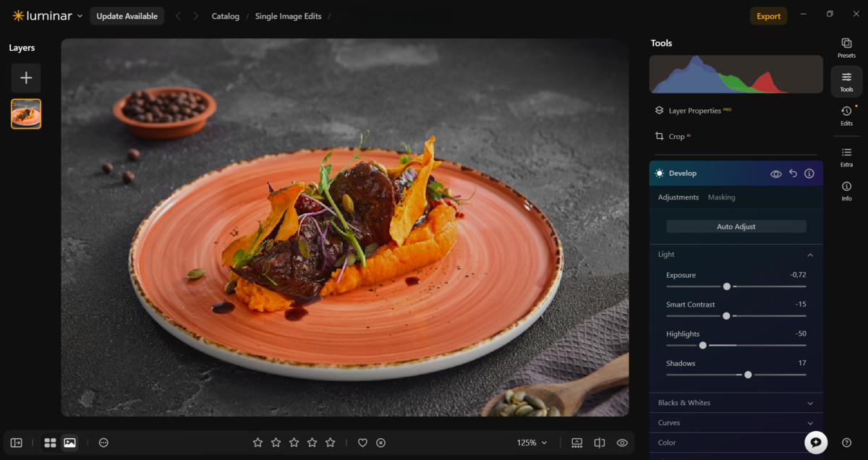The height and width of the screenshot is (460, 868).
Task: Expand the Color section
Action: pos(736,443)
